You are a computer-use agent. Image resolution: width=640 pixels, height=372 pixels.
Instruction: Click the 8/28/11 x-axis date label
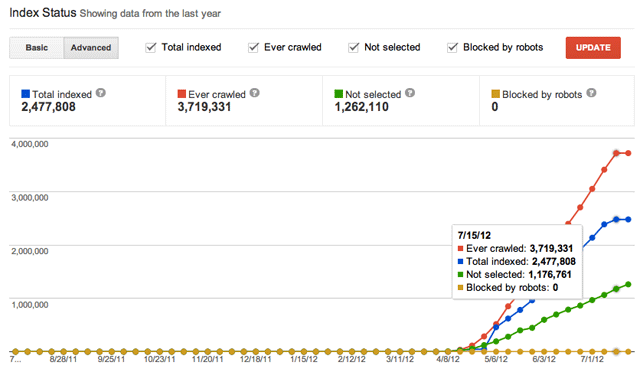click(x=63, y=359)
